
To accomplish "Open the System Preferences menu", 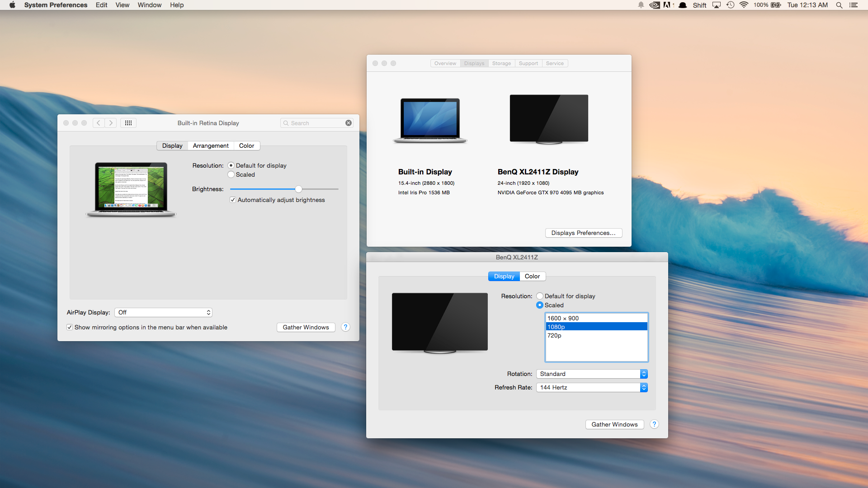I will (x=56, y=5).
